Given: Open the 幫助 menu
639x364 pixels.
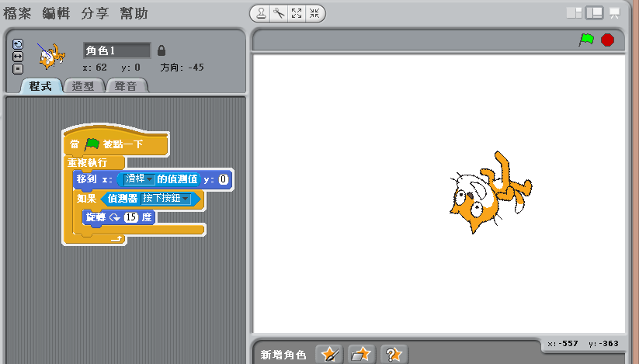Looking at the screenshot, I should [134, 13].
